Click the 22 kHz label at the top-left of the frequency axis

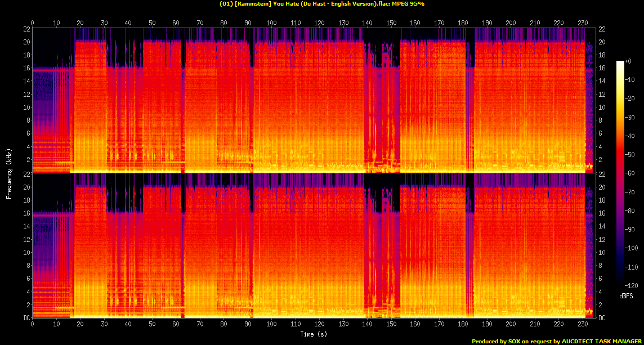(x=26, y=29)
